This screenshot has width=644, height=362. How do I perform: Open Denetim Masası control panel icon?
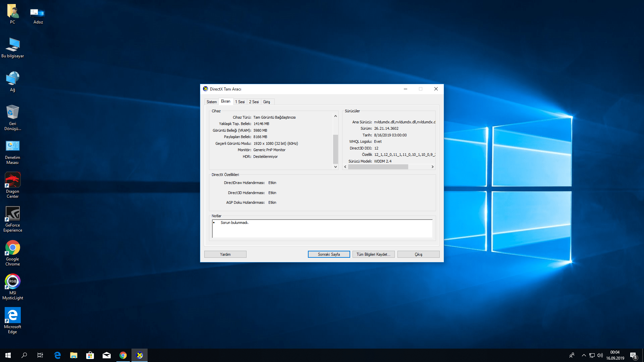(x=12, y=147)
